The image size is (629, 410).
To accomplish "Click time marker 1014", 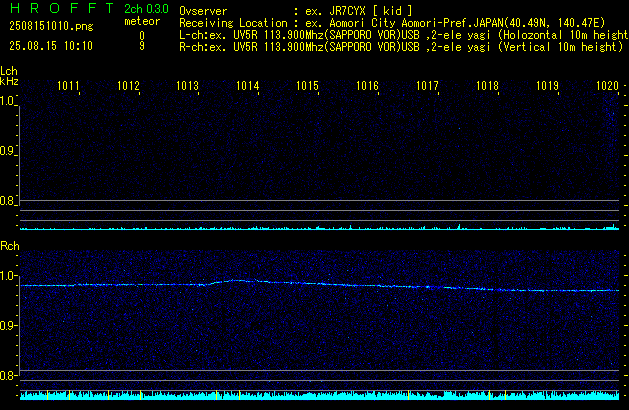I will click(248, 86).
